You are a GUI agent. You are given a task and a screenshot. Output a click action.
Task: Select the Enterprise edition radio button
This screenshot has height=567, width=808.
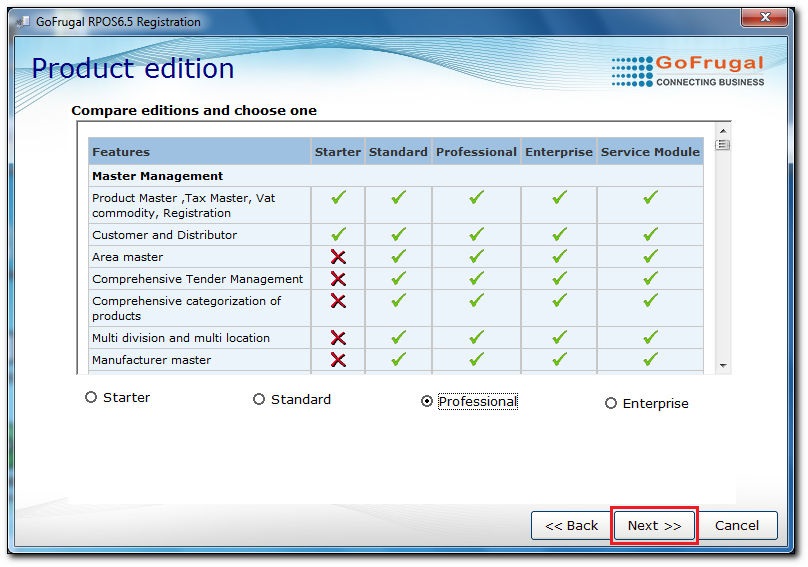(611, 404)
